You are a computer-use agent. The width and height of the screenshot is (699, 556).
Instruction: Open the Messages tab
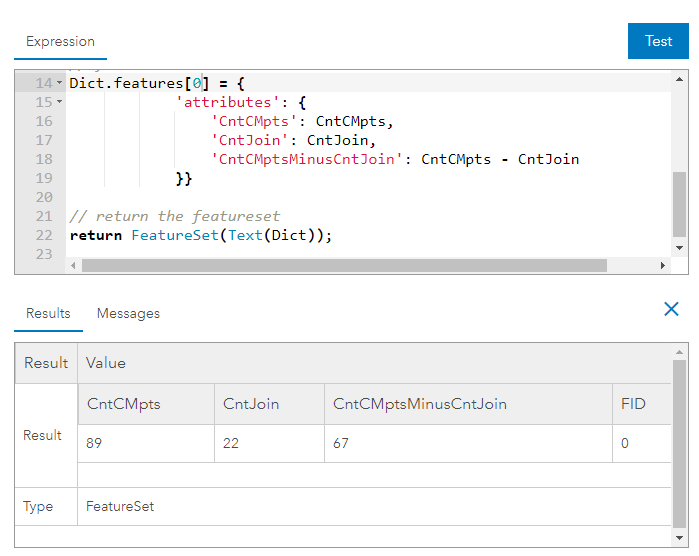pyautogui.click(x=128, y=313)
